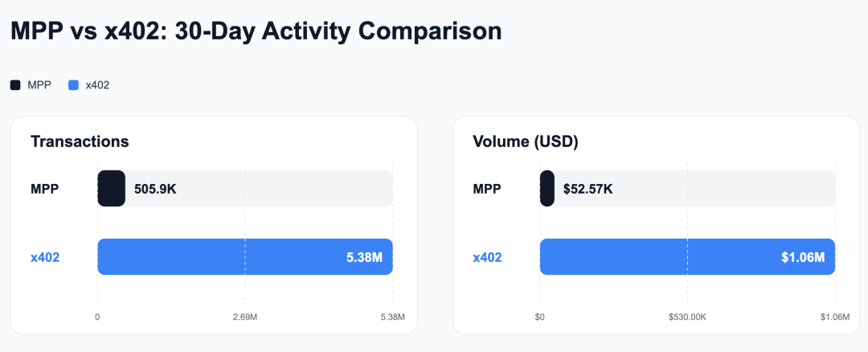The image size is (868, 352).
Task: Click the 5.38M label inside the bar
Action: pos(364,257)
